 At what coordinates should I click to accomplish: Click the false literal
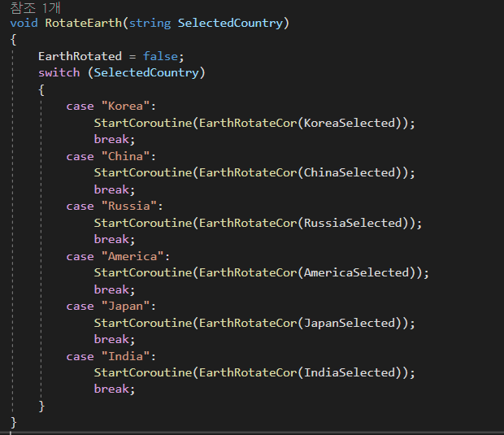coord(160,56)
